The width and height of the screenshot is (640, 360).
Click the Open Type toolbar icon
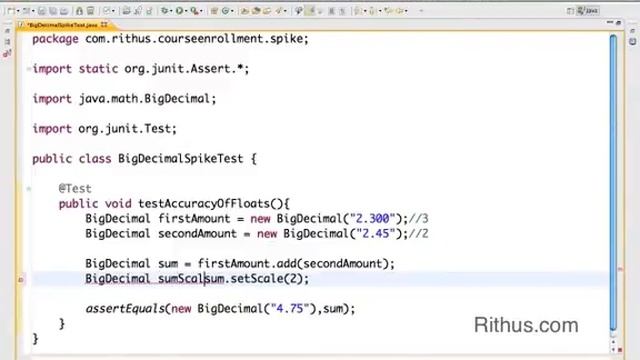tap(244, 11)
